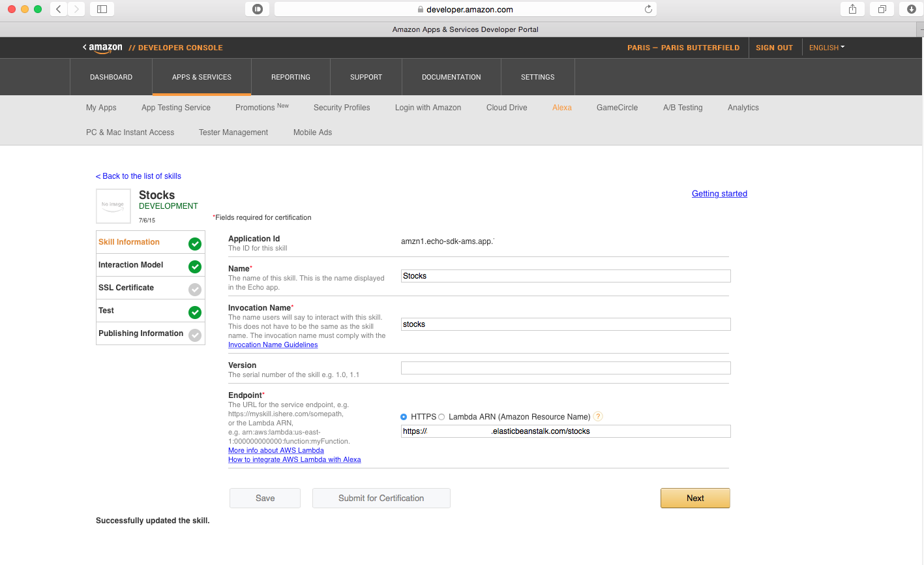Go back with Safari's back arrow
This screenshot has height=565, width=924.
[59, 9]
